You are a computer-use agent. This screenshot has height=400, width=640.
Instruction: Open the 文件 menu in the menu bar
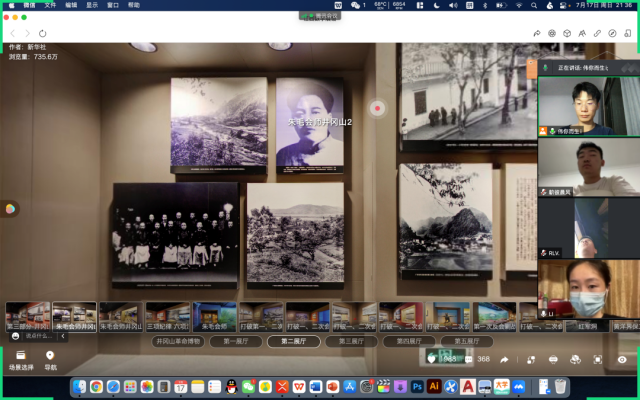point(50,5)
